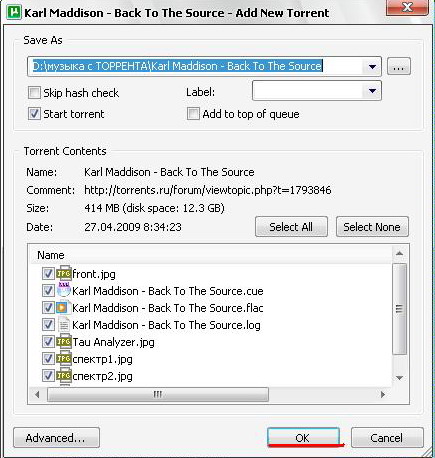Click the JPG icon beside спектр1.jpg
This screenshot has height=458, width=435.
(64, 359)
